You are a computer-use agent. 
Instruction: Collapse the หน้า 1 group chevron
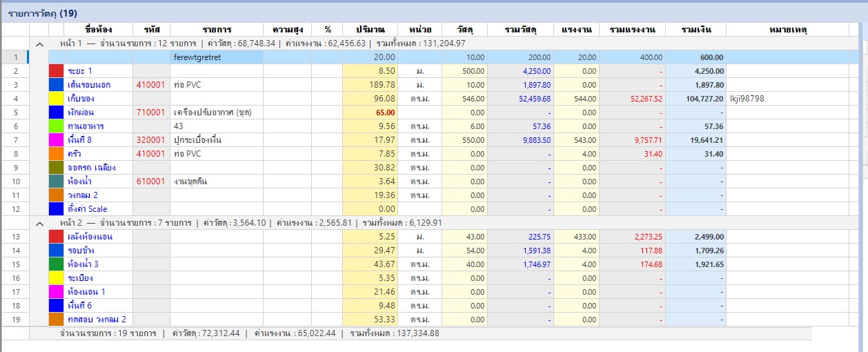tap(39, 43)
